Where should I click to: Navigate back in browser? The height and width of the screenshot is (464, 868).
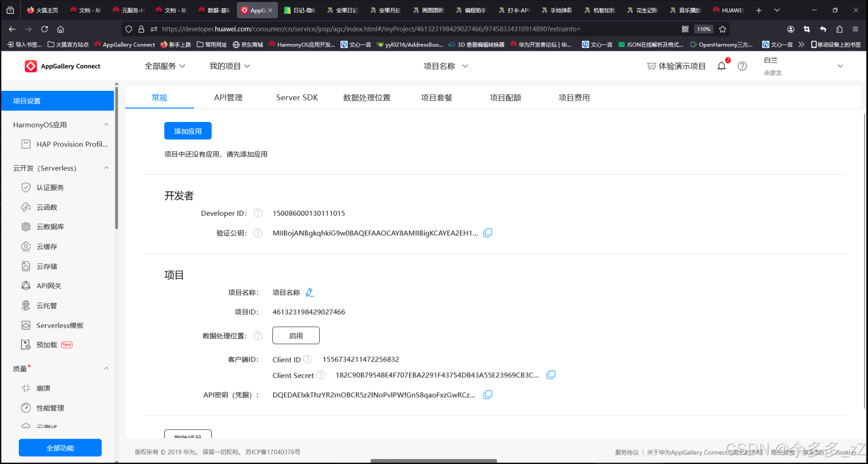pos(12,29)
